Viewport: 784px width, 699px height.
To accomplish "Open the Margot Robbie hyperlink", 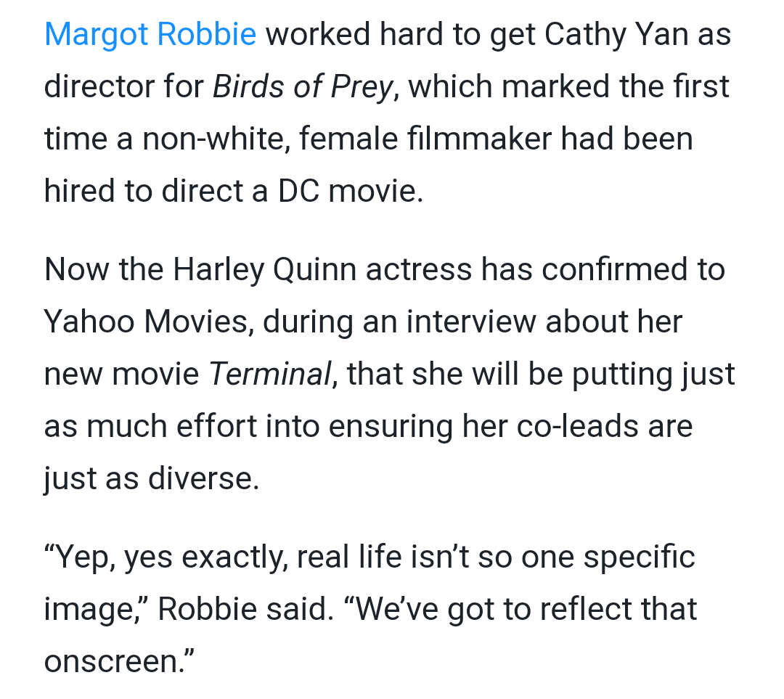I will pyautogui.click(x=150, y=34).
